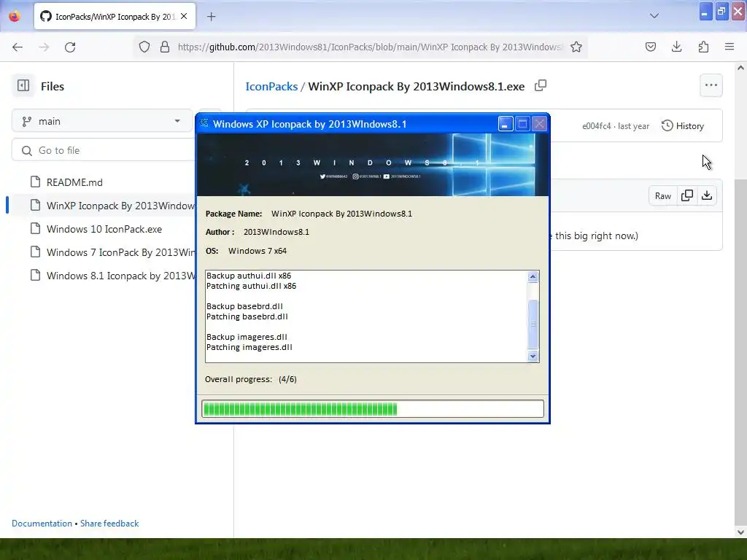The height and width of the screenshot is (560, 747).
Task: Click the browser page scrollbar down arrow
Action: 740,532
